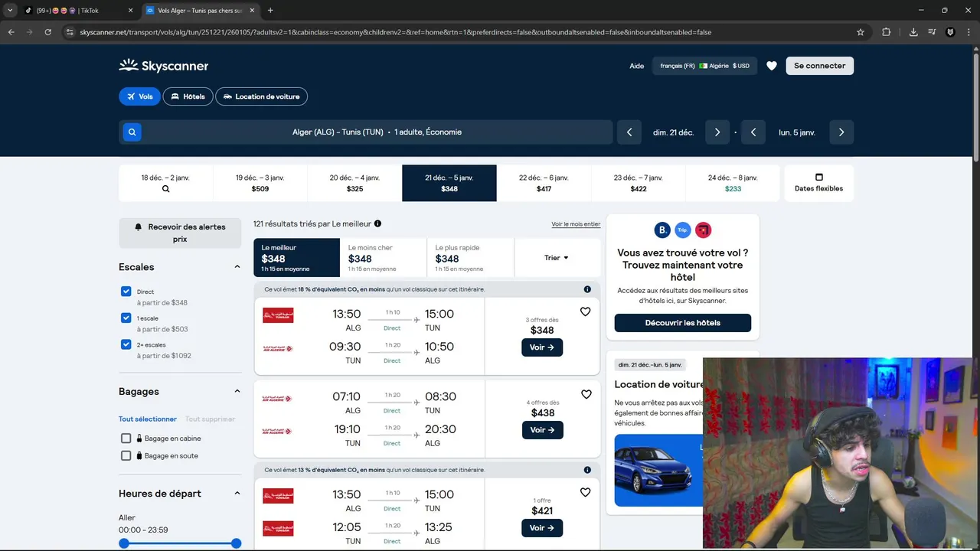The height and width of the screenshot is (551, 980).
Task: Open the Trier sort dropdown
Action: 557,258
